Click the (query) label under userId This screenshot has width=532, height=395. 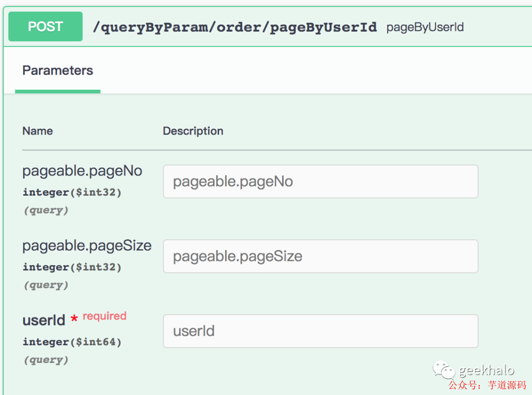click(46, 359)
